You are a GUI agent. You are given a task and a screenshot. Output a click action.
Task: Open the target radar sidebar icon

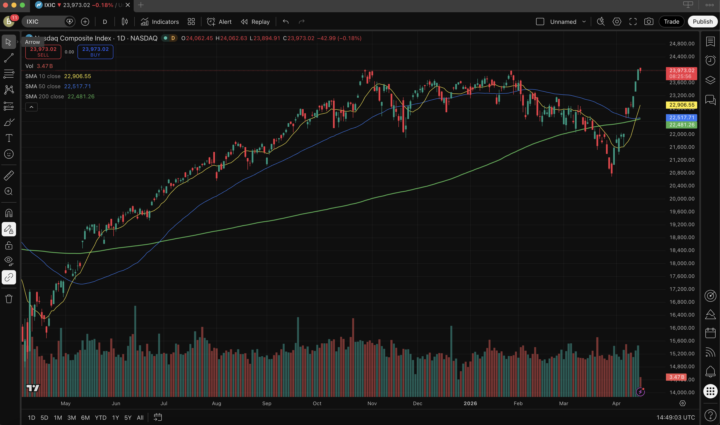tap(710, 296)
